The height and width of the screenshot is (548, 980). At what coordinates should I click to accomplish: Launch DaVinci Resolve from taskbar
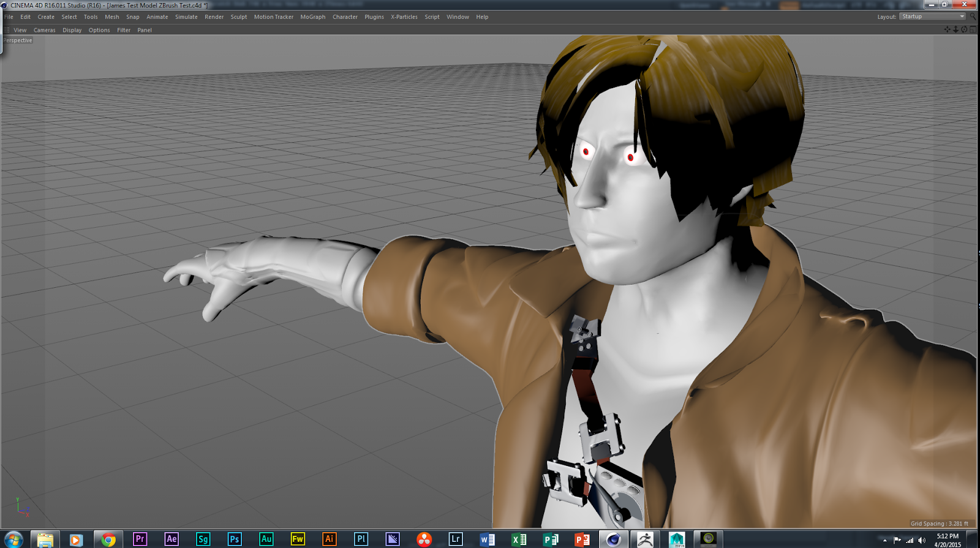(424, 539)
